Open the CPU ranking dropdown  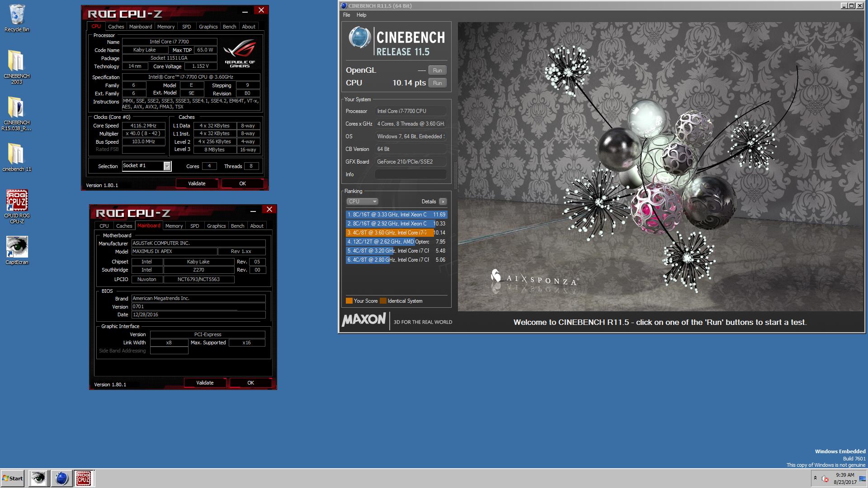pos(362,202)
